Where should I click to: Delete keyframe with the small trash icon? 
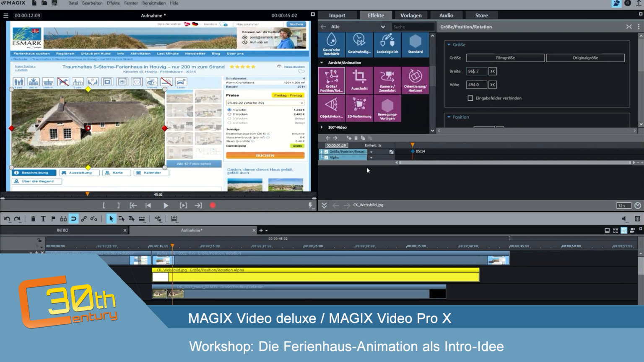point(356,138)
